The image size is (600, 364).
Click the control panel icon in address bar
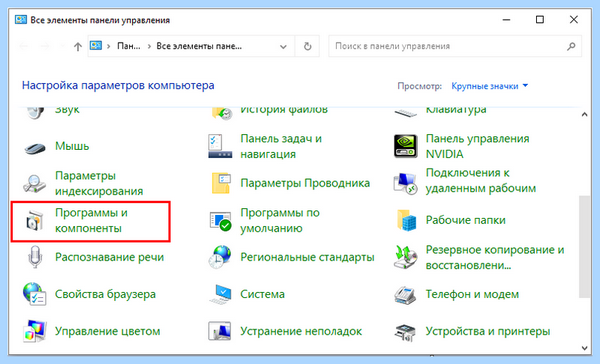pos(96,46)
